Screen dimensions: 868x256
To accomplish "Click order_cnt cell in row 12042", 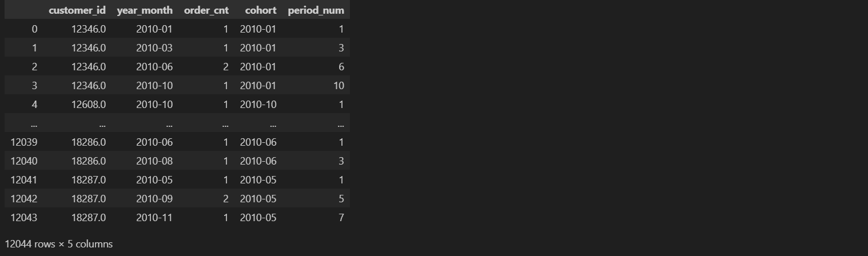I will [x=225, y=198].
